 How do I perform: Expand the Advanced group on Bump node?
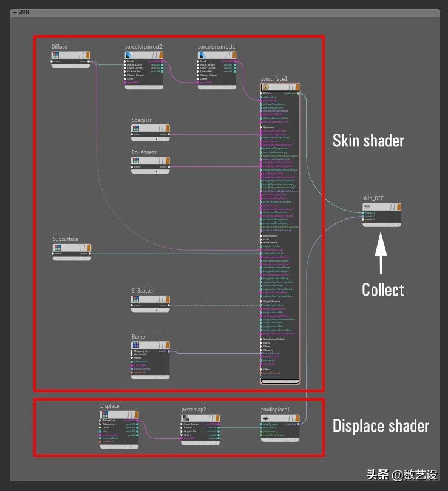coord(132,354)
